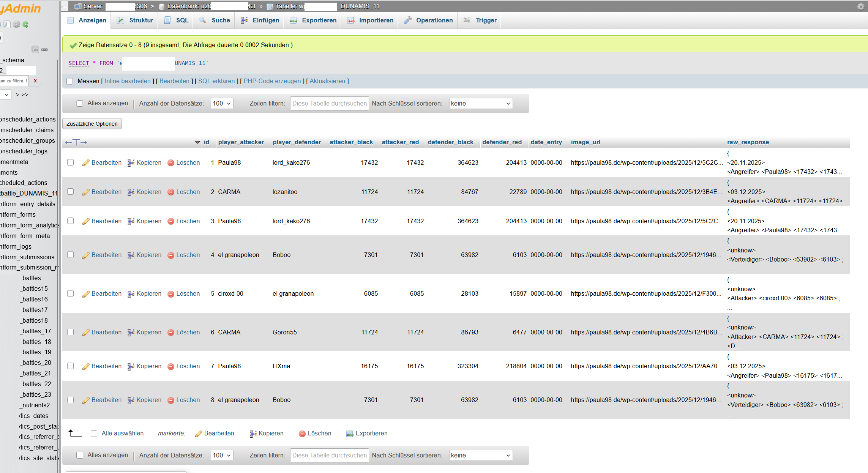This screenshot has height=473, width=868.
Task: Click the Diese Tabelle durchsuchen input field
Action: (x=329, y=103)
